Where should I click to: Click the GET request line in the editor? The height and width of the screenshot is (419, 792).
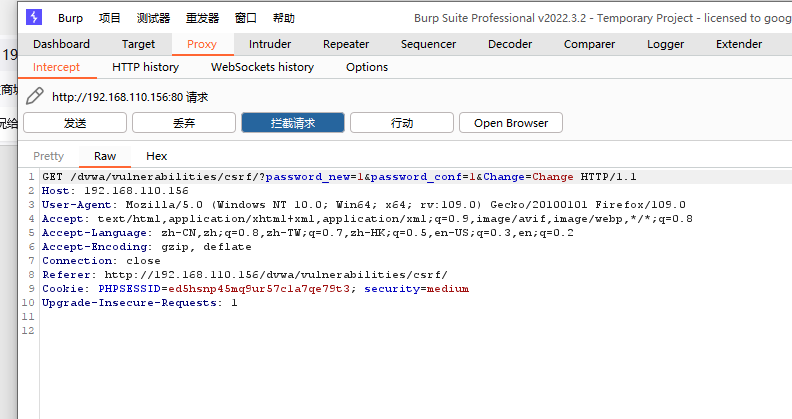339,177
